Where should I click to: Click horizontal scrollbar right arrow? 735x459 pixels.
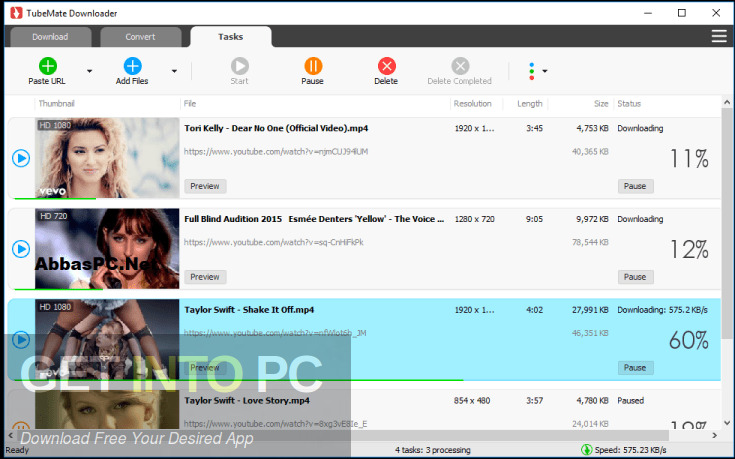click(x=715, y=436)
